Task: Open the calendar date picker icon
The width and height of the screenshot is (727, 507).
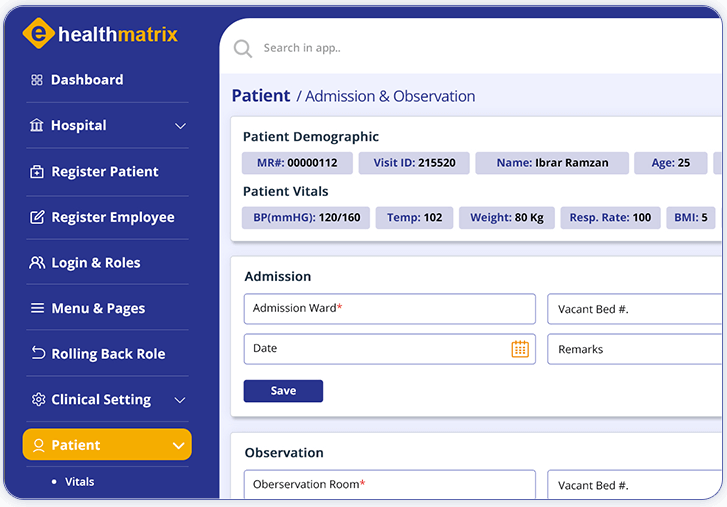Action: tap(520, 349)
